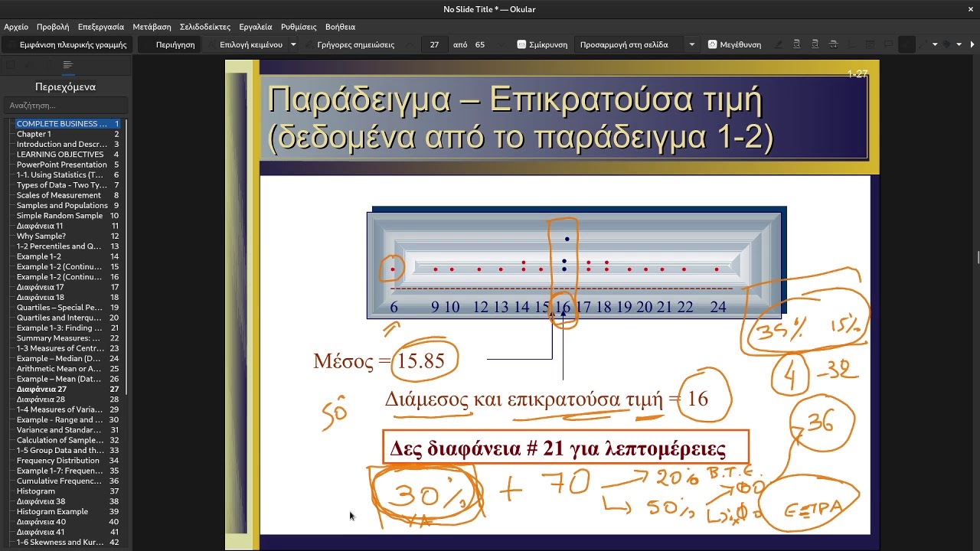Go to Samples and Populations entry

68,205
